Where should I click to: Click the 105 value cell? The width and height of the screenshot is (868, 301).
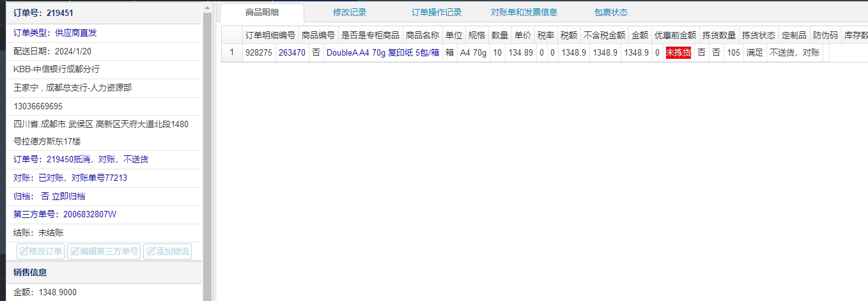(734, 53)
